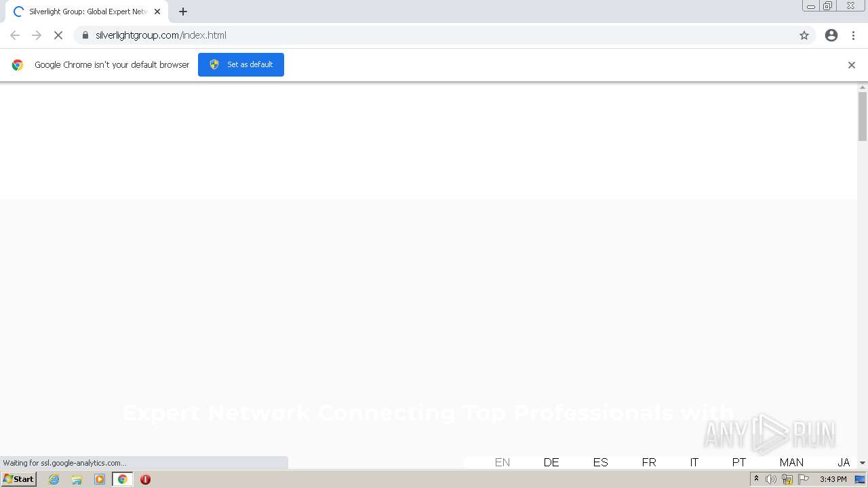The height and width of the screenshot is (488, 868).
Task: Open the Action Center flag icon
Action: pyautogui.click(x=804, y=479)
